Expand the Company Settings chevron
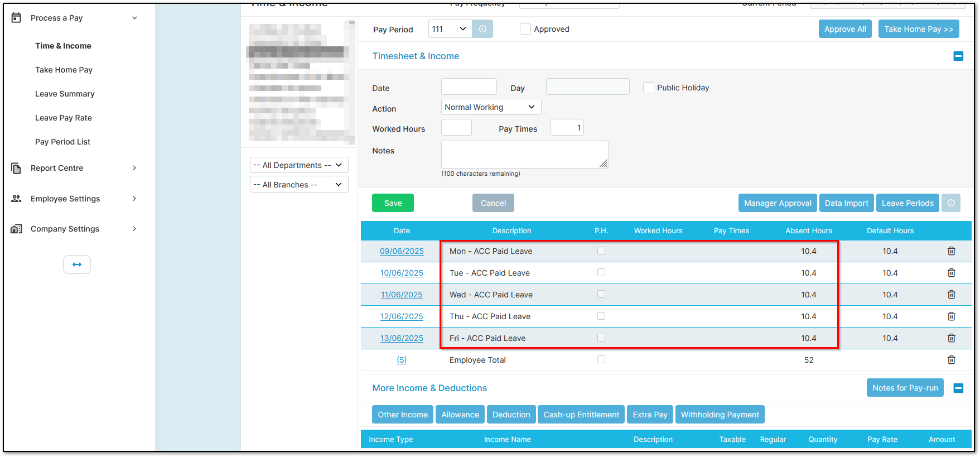 coord(134,229)
